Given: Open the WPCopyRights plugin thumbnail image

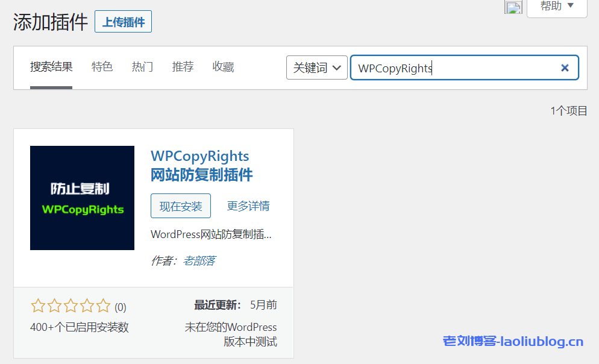Looking at the screenshot, I should 82,198.
